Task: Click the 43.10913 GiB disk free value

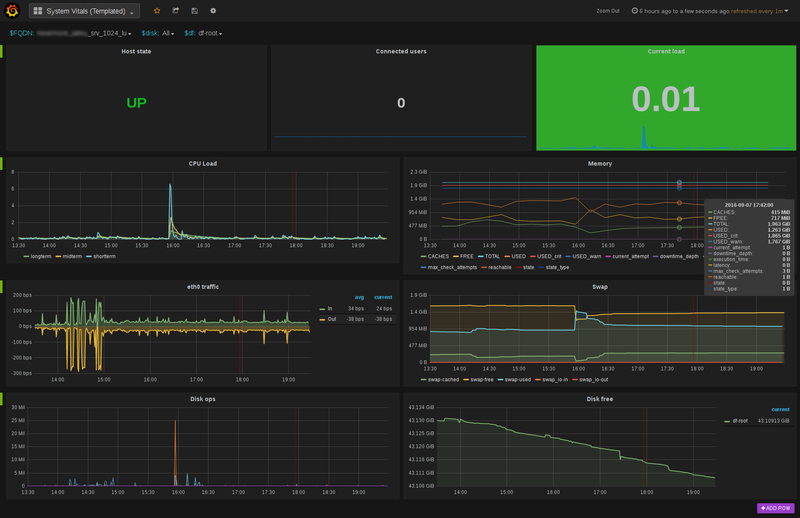Action: pyautogui.click(x=773, y=421)
